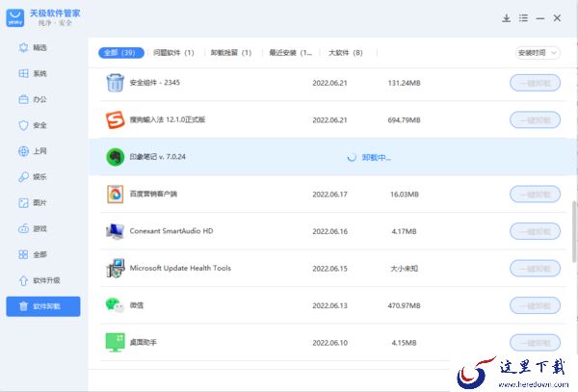
Task: Open the 娱乐 entertainment category
Action: (x=33, y=177)
